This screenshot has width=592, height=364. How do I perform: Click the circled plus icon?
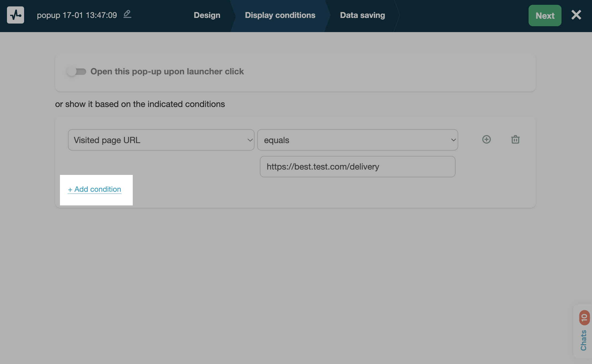(486, 139)
